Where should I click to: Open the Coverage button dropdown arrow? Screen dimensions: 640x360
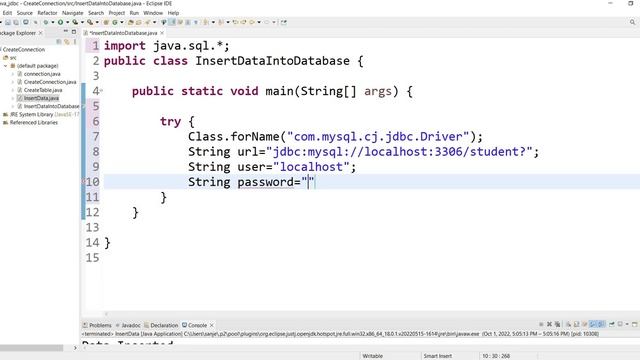click(x=82, y=22)
